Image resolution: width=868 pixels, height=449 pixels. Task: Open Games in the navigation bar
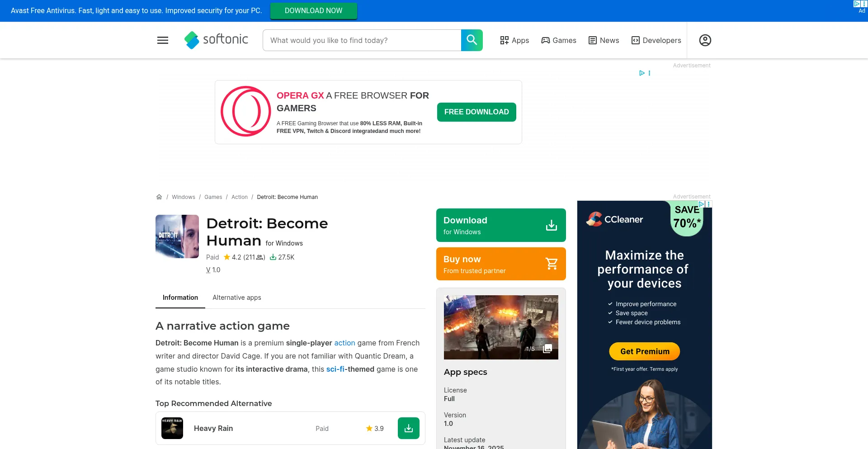coord(559,40)
